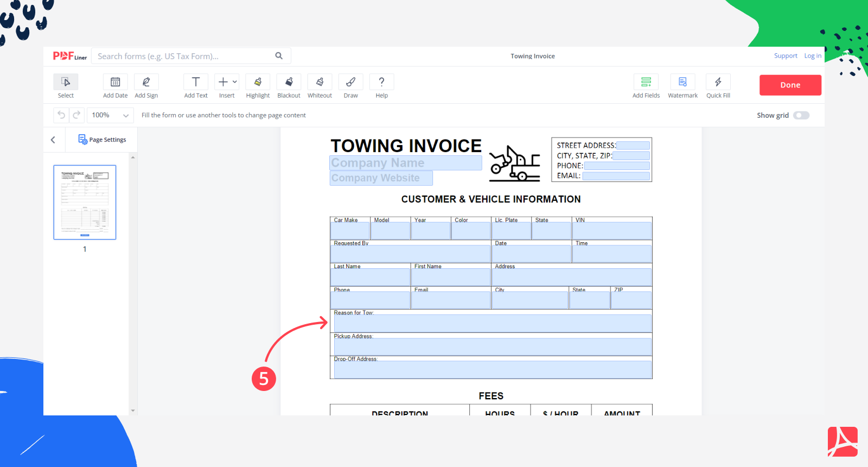Click the tow truck image
Screen dimensions: 868x467
click(x=514, y=163)
